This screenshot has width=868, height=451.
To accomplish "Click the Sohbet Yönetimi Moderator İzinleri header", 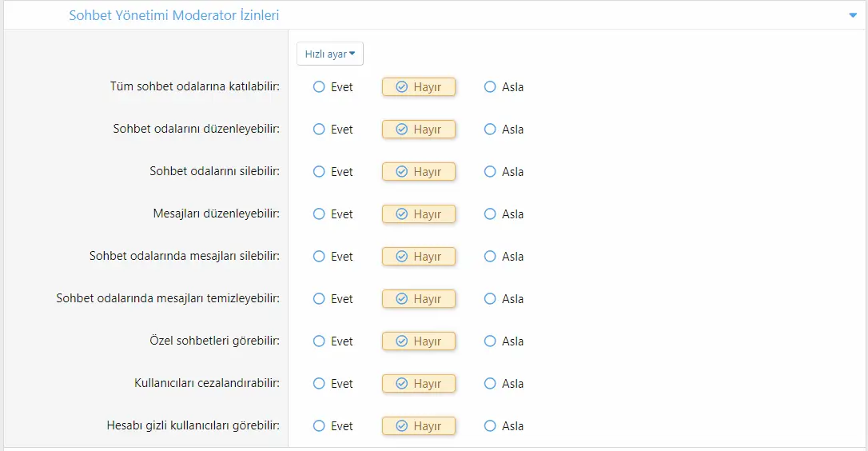I will (173, 15).
